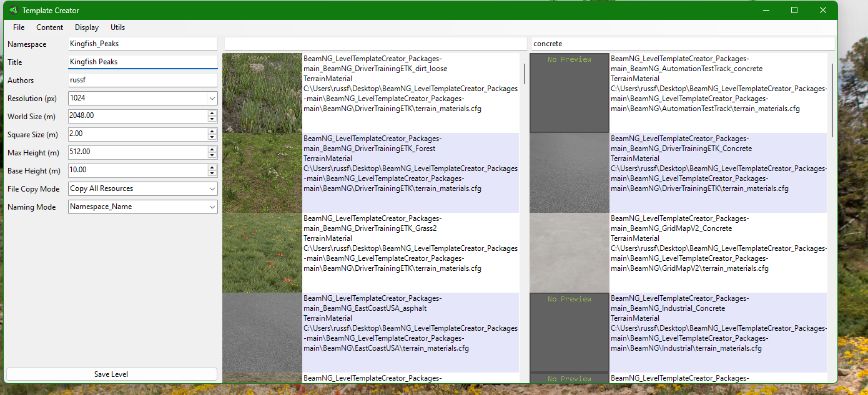Open the Content menu
Viewport: 868px width, 395px height.
point(49,27)
